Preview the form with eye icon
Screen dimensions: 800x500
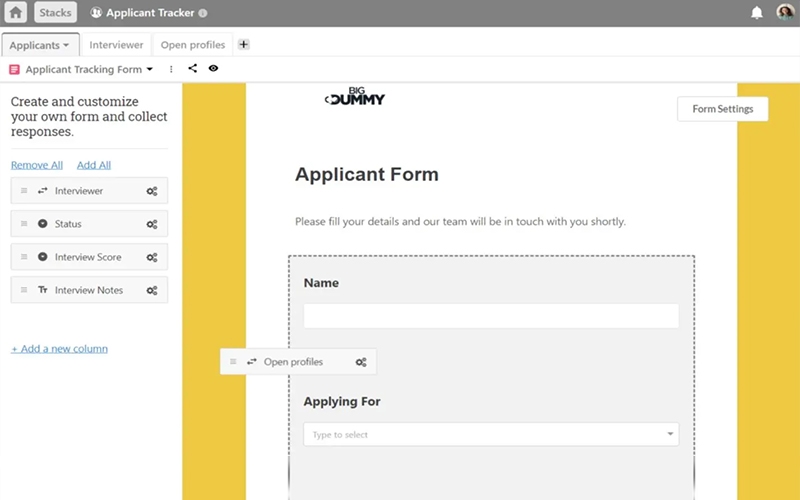click(213, 68)
